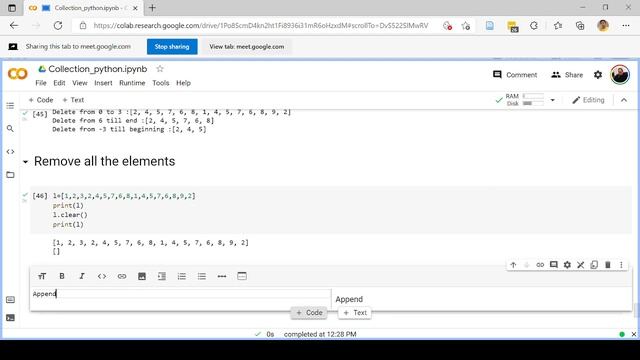640x360 pixels.
Task: Insert horizontal rule in text cell toolbar
Action: 222,276
